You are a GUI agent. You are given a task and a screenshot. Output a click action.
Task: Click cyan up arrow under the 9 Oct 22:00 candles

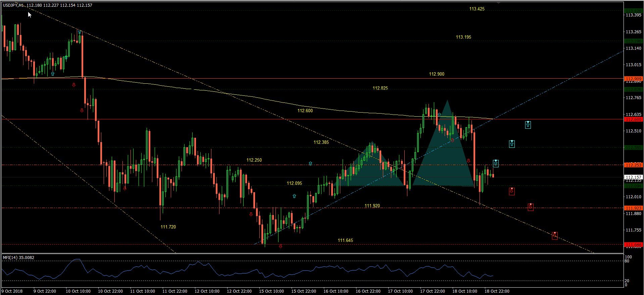pyautogui.click(x=53, y=74)
